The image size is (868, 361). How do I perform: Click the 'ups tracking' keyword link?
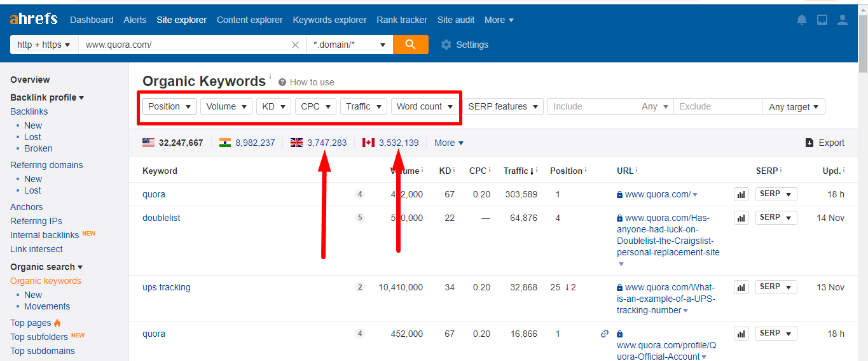167,287
